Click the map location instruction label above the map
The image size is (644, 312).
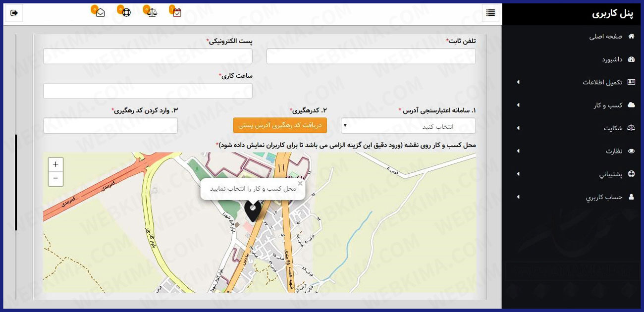tap(346, 145)
